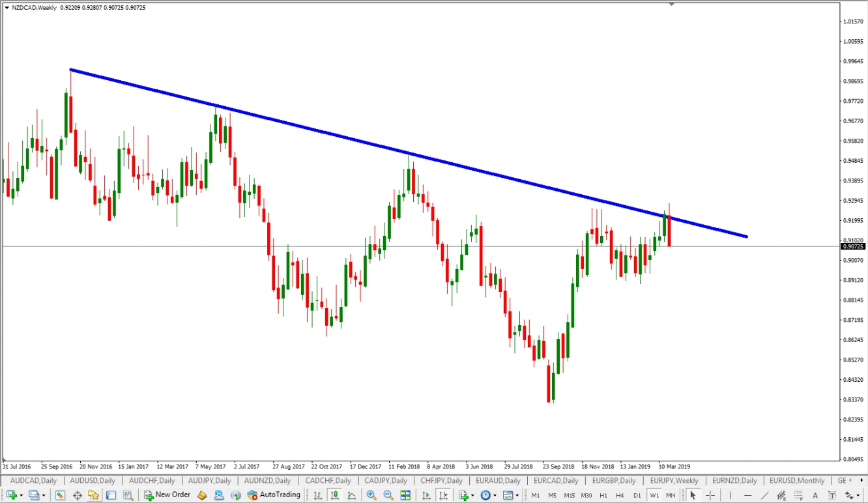Switch to the EURJPY,Weekly chart tab

tap(674, 481)
